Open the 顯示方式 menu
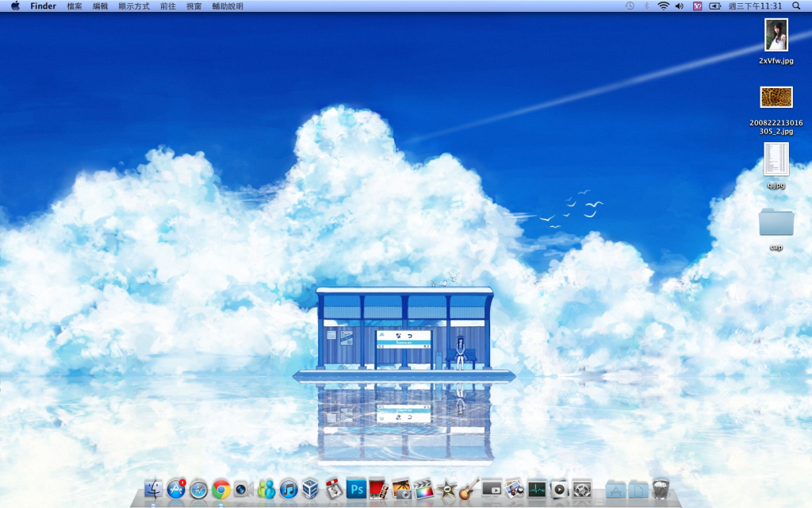812x508 pixels. [x=134, y=6]
